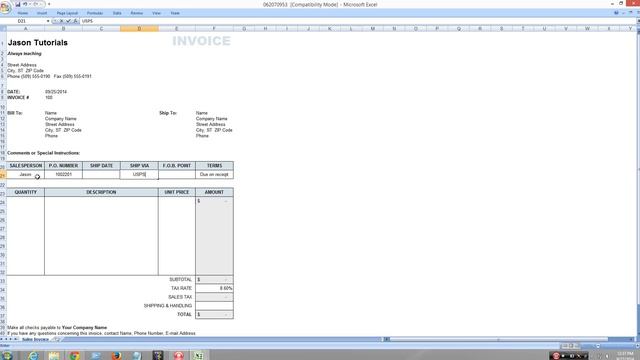Open Windows Explorer folder in taskbar

point(54,355)
